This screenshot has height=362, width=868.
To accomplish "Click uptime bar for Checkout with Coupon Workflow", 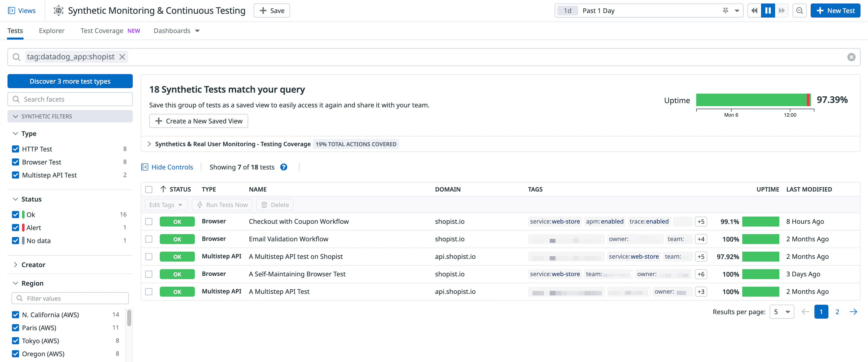I will click(x=761, y=222).
